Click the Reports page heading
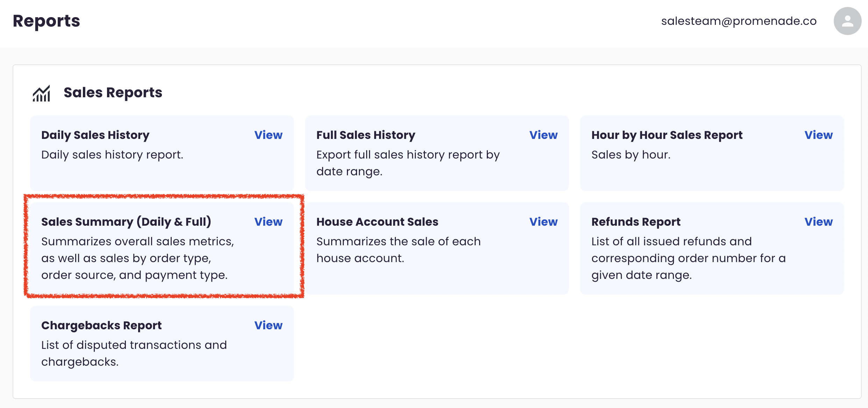Viewport: 868px width, 408px height. pyautogui.click(x=47, y=21)
